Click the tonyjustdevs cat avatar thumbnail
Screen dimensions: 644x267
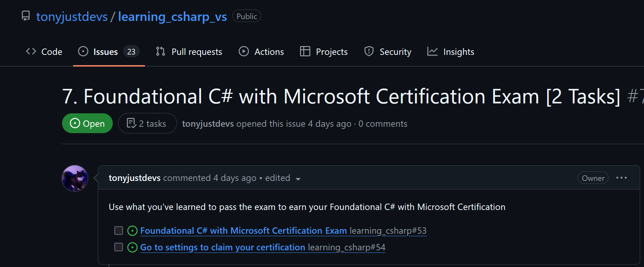pos(75,178)
